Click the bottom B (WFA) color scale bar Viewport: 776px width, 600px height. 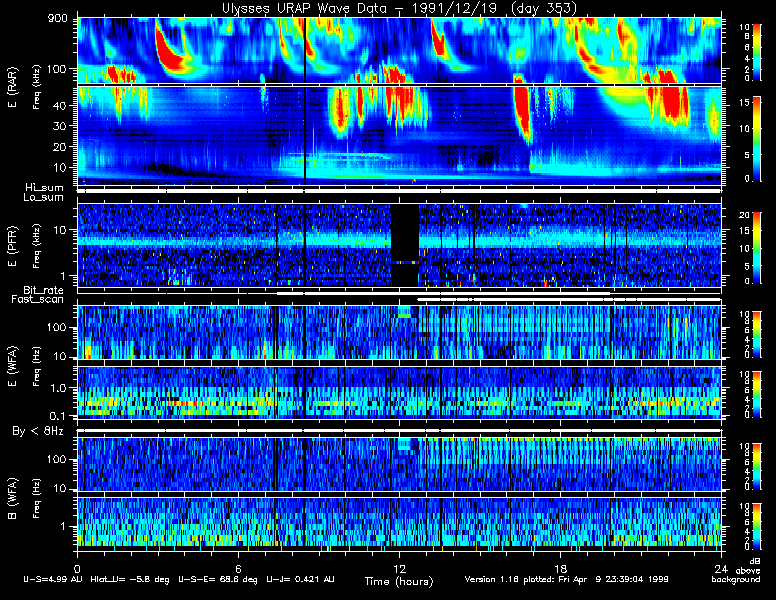[x=757, y=526]
